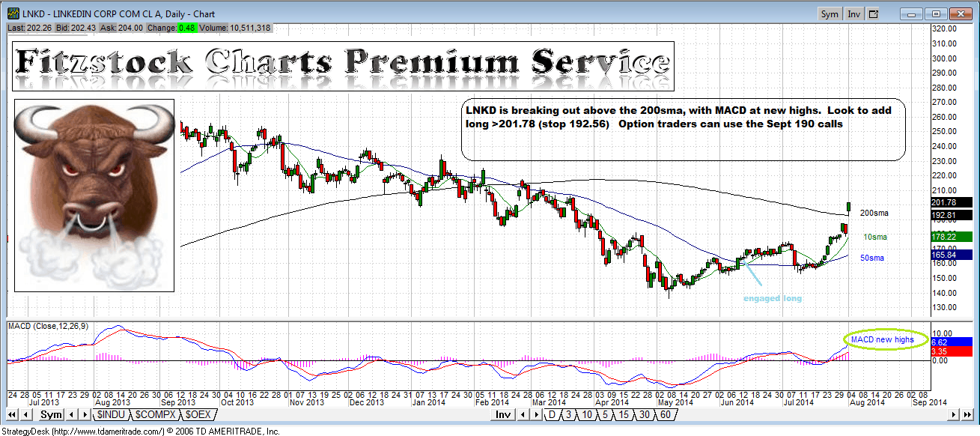Click the blue 50sma price label 165.84
980x436 pixels.
943,255
